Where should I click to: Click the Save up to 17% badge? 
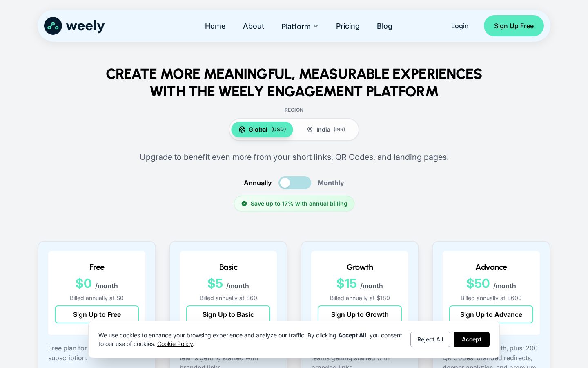click(294, 204)
